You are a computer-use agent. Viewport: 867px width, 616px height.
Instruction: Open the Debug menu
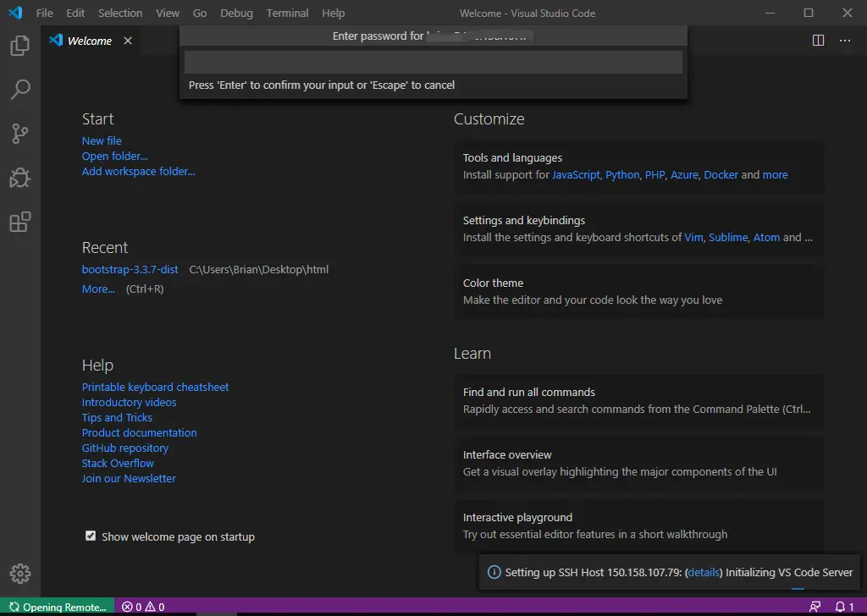(236, 13)
